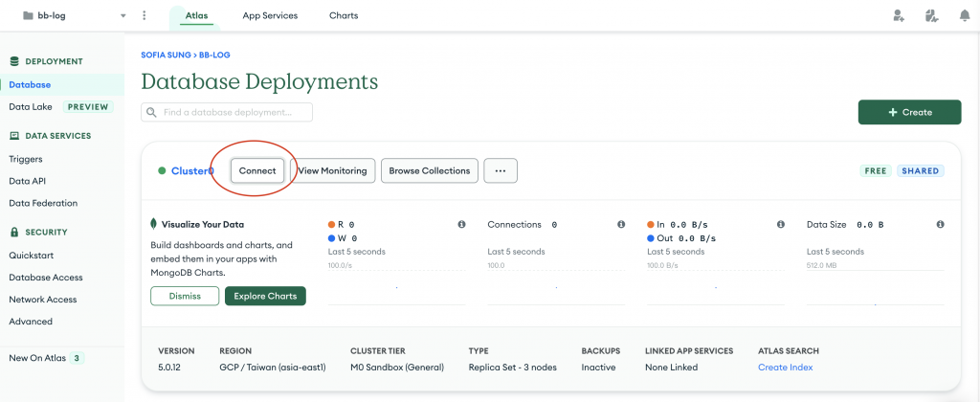Screen dimensions: 980x402
Task: Open the Cluster0 cluster link
Action: point(192,170)
